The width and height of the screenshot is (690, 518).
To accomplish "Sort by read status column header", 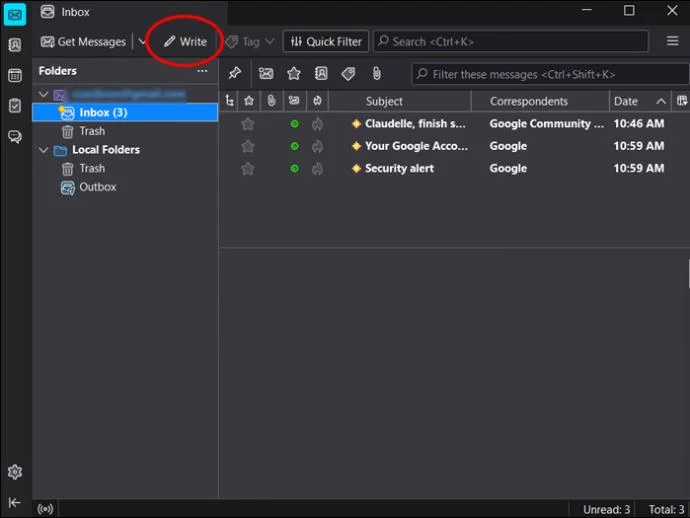I will click(x=294, y=101).
